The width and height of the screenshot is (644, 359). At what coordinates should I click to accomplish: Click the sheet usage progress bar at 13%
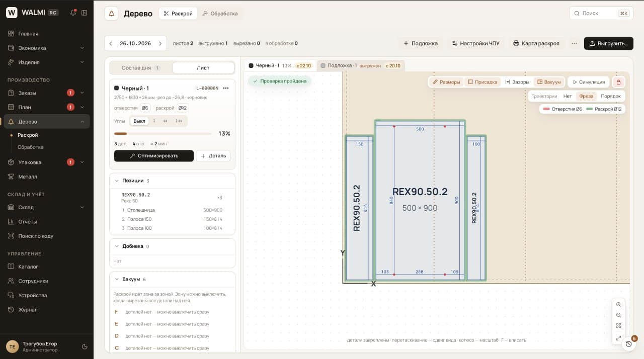163,134
